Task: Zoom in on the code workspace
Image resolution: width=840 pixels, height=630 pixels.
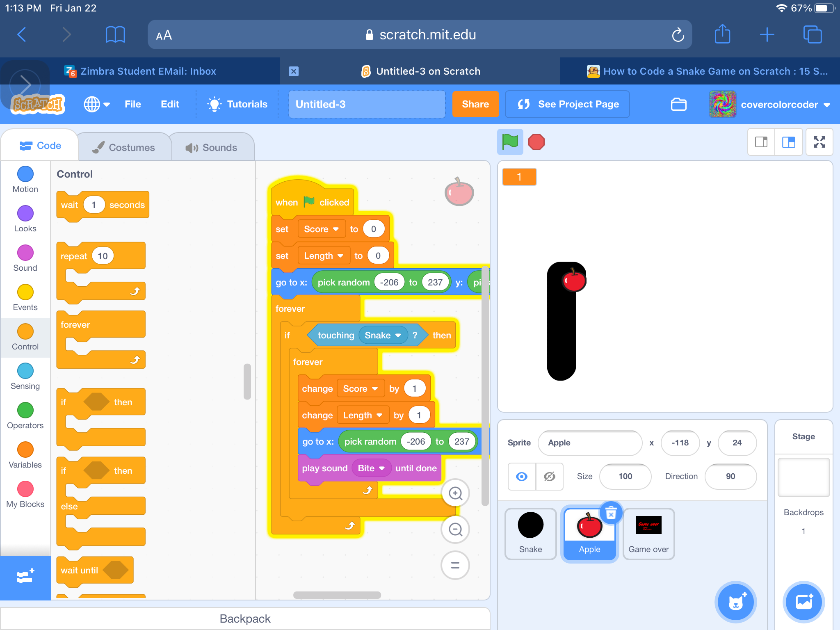Action: click(x=455, y=493)
